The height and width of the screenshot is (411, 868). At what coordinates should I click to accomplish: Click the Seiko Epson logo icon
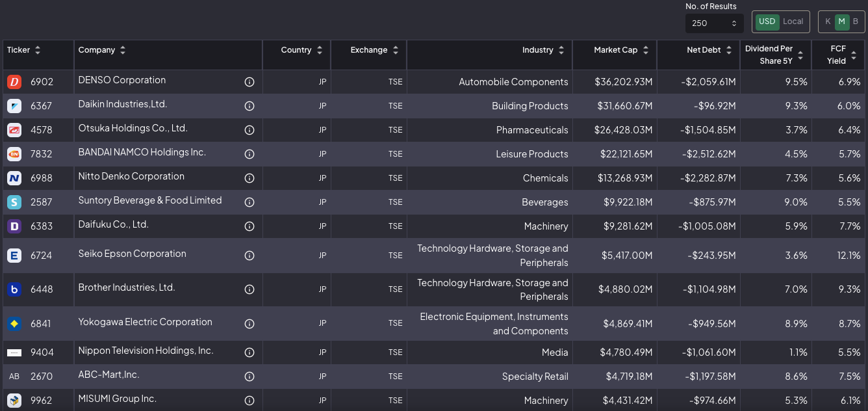point(14,256)
